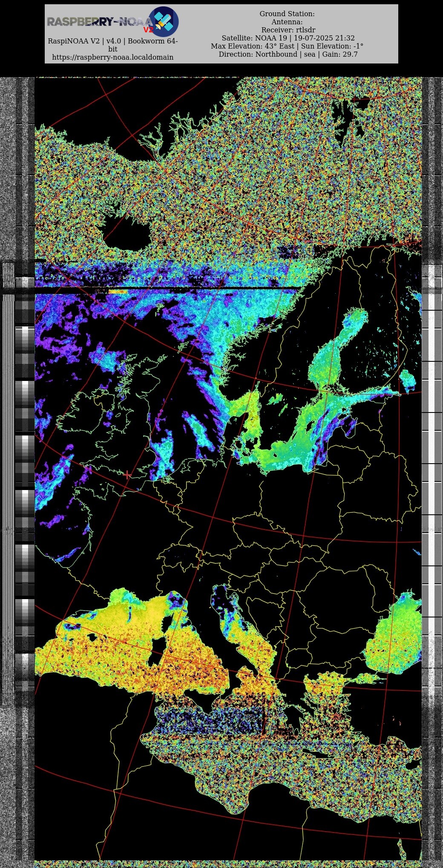The image size is (443, 868).
Task: Click the red cross ground station marker
Action: pos(127,474)
